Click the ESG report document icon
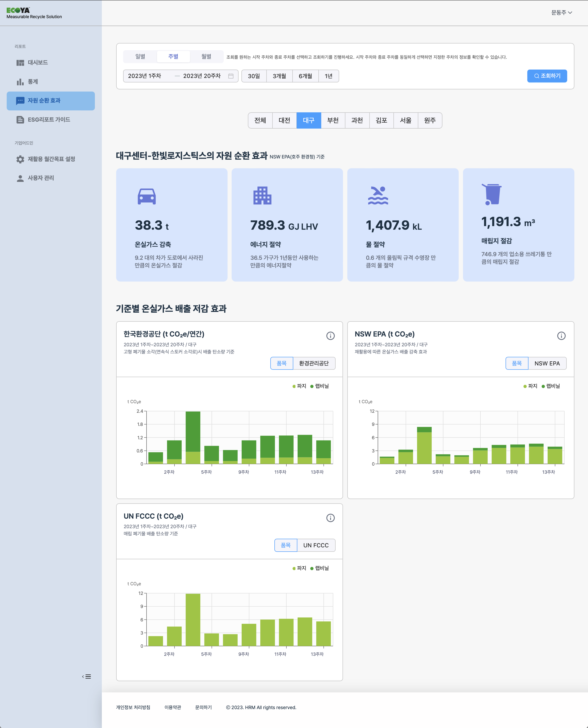The width and height of the screenshot is (588, 728). tap(20, 120)
